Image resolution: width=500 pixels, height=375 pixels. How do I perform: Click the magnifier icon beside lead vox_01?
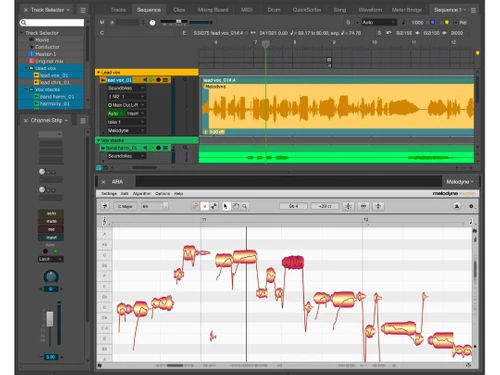[x=185, y=80]
